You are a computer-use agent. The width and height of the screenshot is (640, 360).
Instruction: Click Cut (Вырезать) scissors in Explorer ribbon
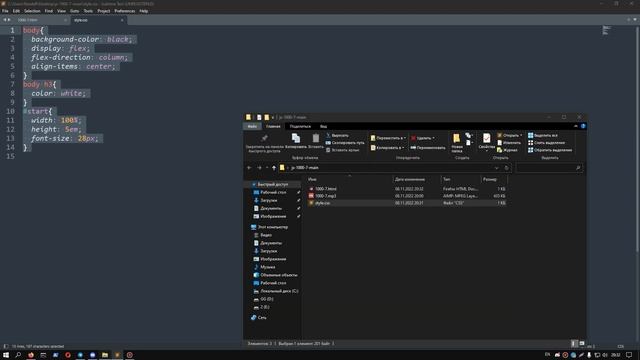[x=337, y=136]
